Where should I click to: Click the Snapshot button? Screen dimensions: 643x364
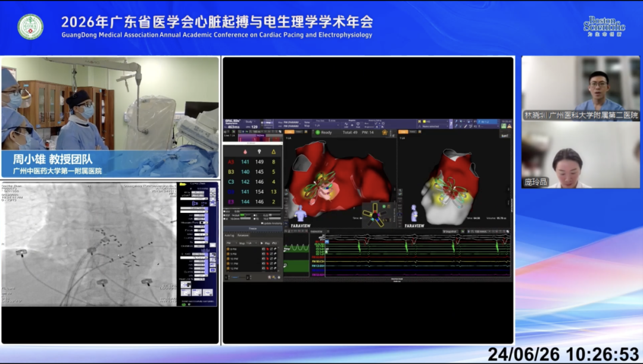[450, 232]
